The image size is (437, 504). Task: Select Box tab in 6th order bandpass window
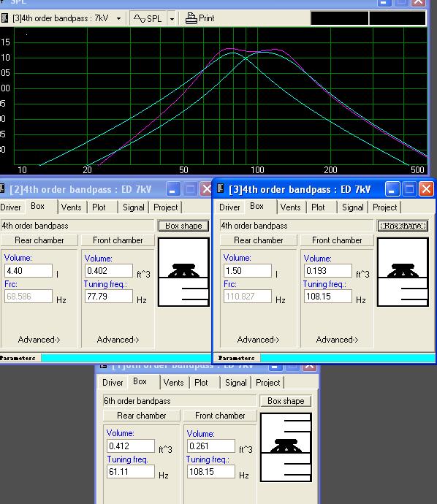click(140, 381)
